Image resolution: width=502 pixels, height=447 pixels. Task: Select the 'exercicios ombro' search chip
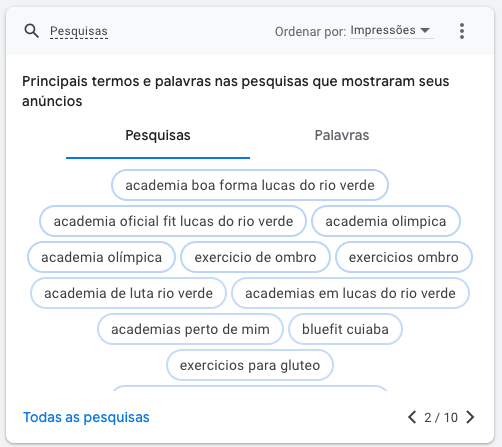click(404, 257)
